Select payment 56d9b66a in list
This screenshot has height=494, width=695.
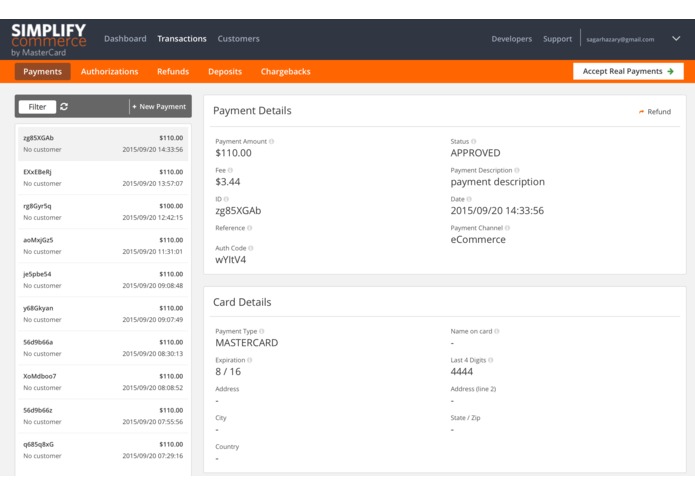pyautogui.click(x=103, y=348)
